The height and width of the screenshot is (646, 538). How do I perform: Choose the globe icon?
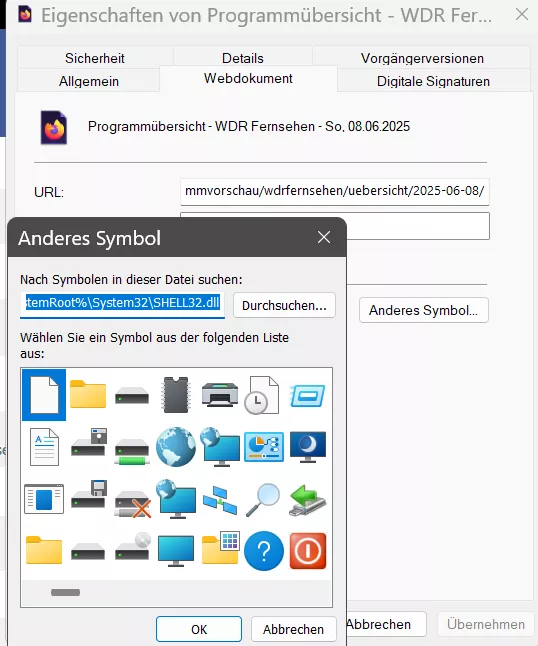[x=176, y=447]
